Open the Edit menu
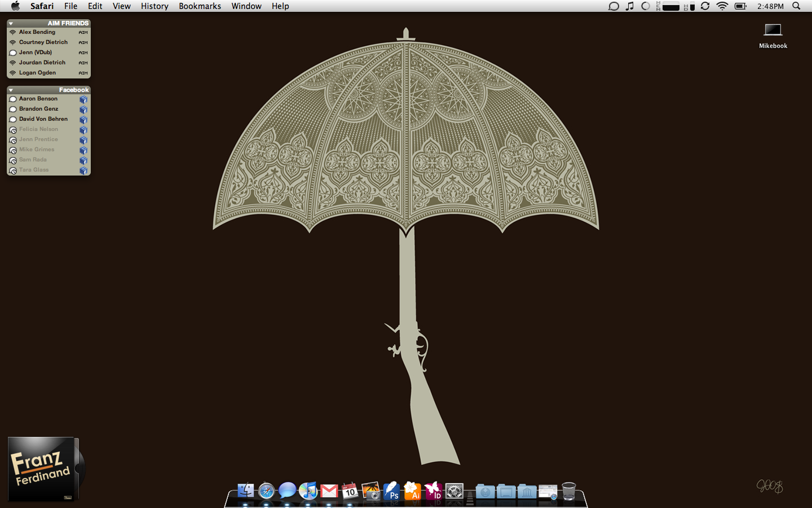This screenshot has height=508, width=812. point(95,6)
